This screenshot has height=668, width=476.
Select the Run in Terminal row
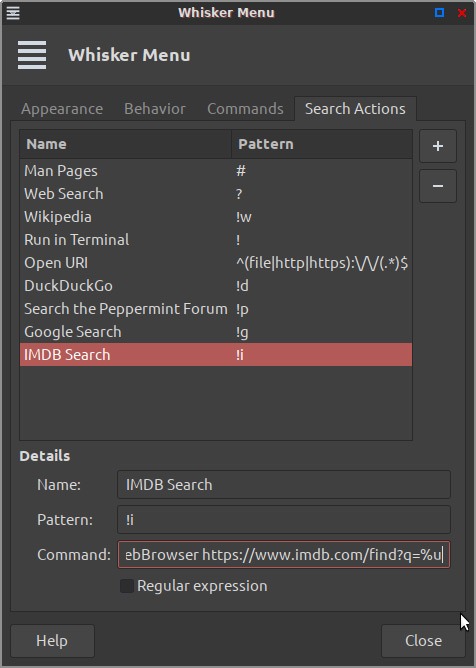(216, 240)
